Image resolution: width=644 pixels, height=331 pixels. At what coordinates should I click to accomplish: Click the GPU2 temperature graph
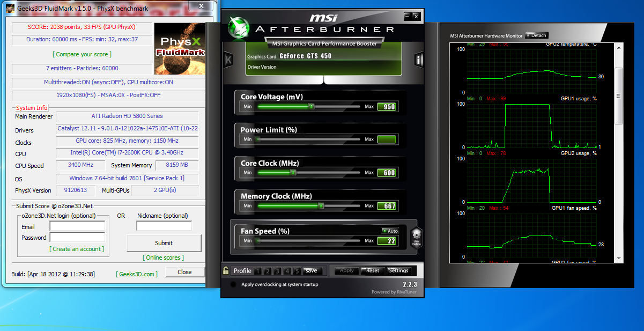pyautogui.click(x=532, y=71)
